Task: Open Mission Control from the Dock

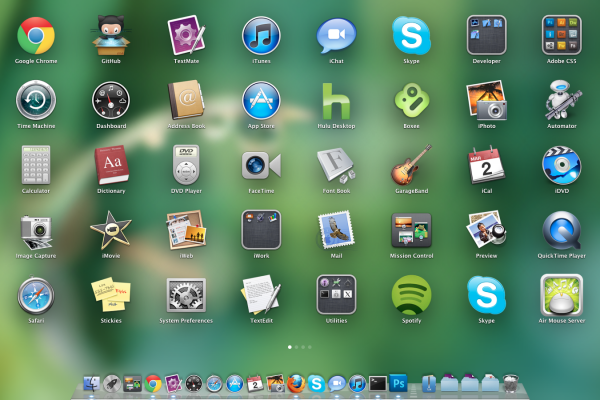Action: pos(132,384)
